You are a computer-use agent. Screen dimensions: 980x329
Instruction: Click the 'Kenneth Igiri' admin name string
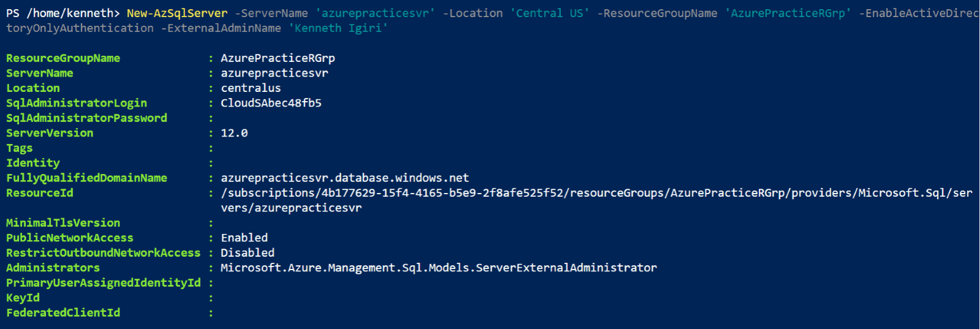[x=338, y=28]
